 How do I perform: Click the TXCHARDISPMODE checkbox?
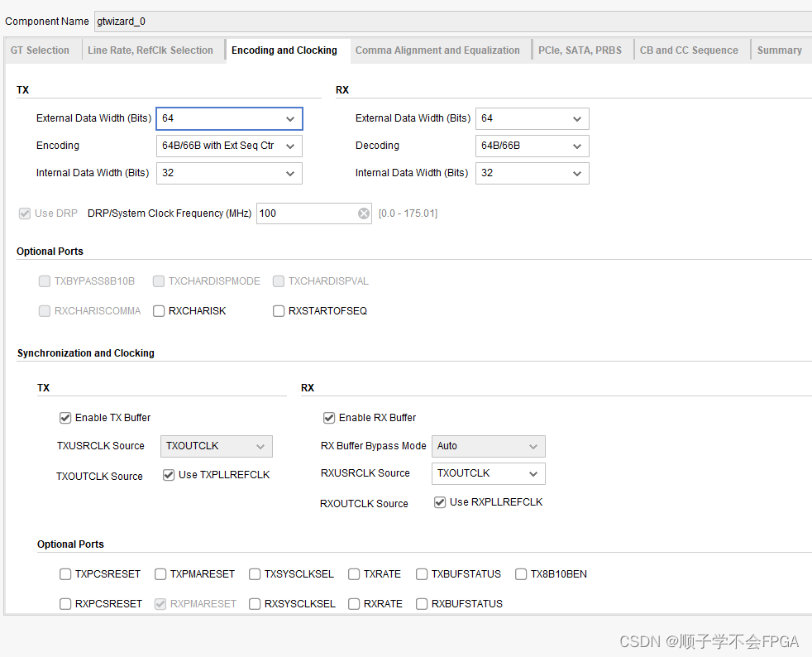(159, 281)
